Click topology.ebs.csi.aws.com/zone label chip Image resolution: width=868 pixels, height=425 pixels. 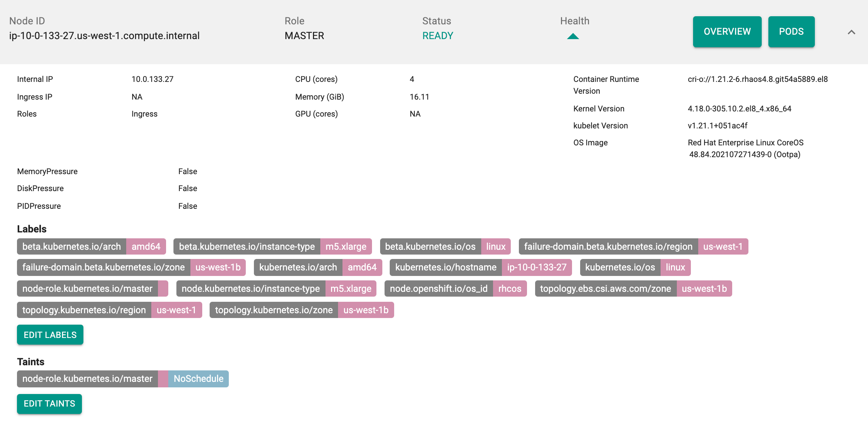click(x=634, y=288)
